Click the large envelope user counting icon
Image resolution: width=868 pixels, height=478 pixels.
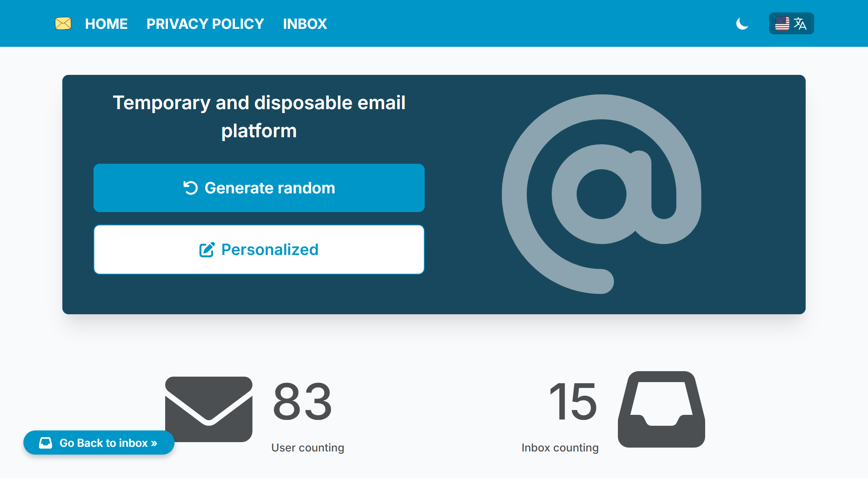[x=209, y=409]
